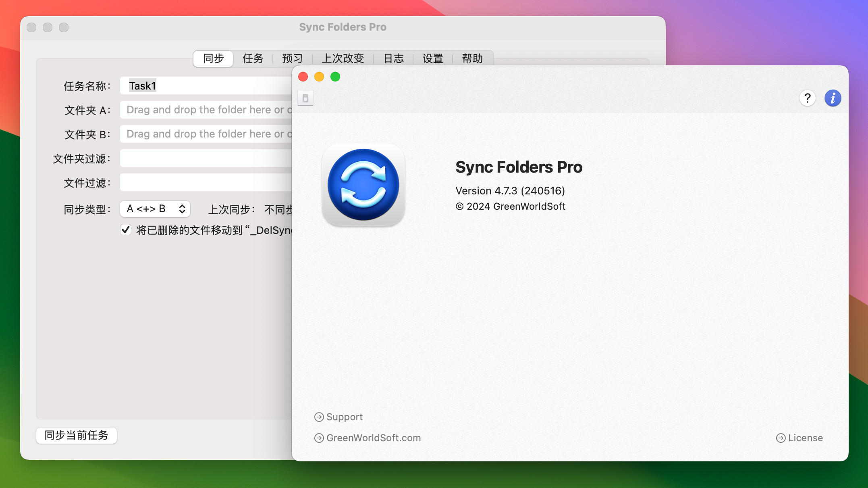The height and width of the screenshot is (488, 868).
Task: Switch to the 任务 tab
Action: coord(253,58)
